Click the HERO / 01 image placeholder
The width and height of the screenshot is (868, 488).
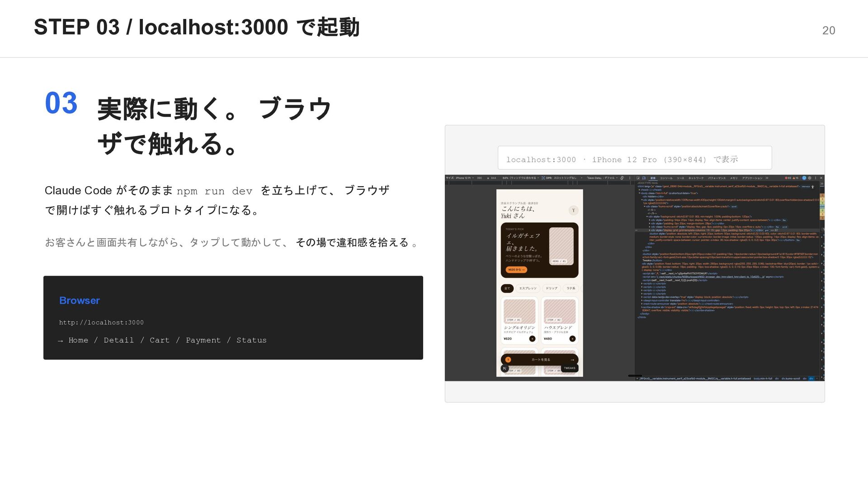point(561,246)
